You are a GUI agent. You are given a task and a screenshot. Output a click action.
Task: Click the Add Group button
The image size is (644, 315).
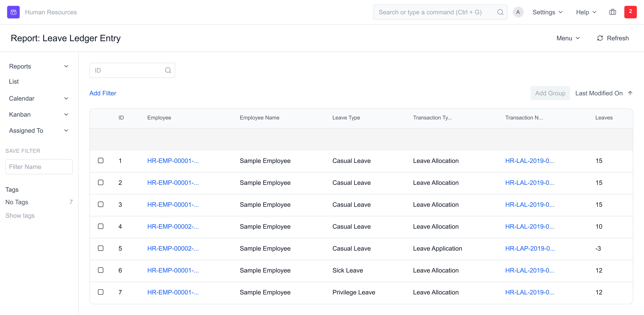point(550,93)
